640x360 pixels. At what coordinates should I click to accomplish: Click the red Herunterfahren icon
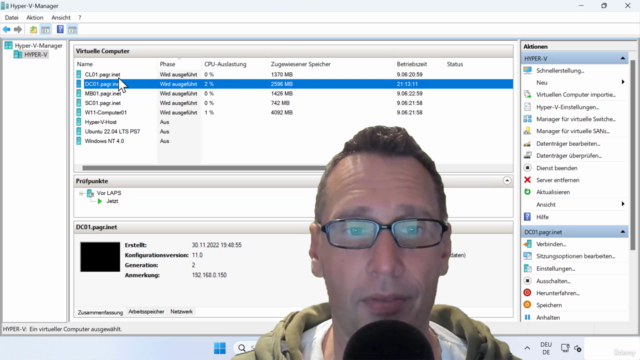tap(527, 293)
